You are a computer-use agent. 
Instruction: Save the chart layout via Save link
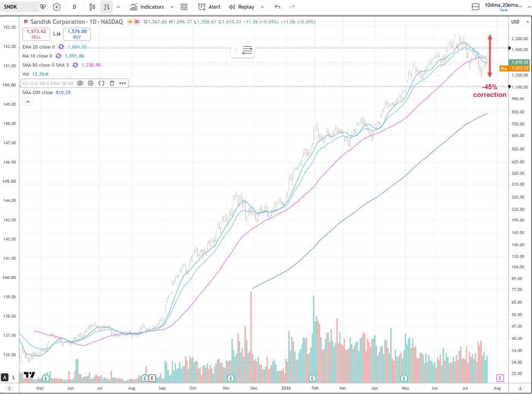(503, 10)
